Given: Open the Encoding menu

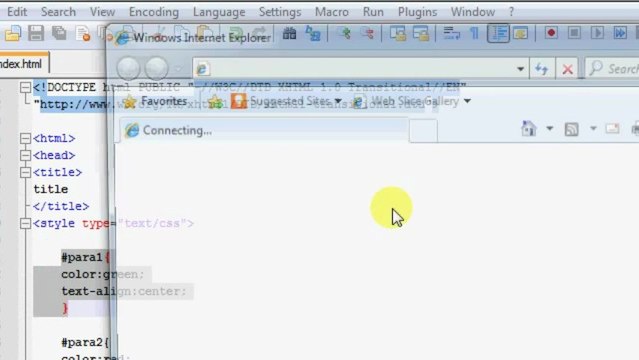Looking at the screenshot, I should 154,12.
